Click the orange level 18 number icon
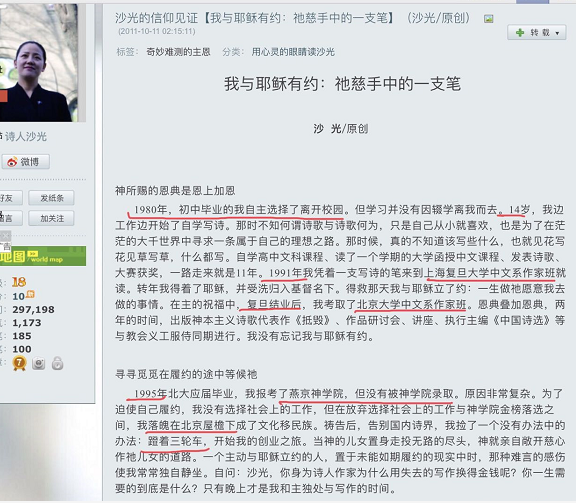This screenshot has width=576, height=503. pyautogui.click(x=19, y=282)
